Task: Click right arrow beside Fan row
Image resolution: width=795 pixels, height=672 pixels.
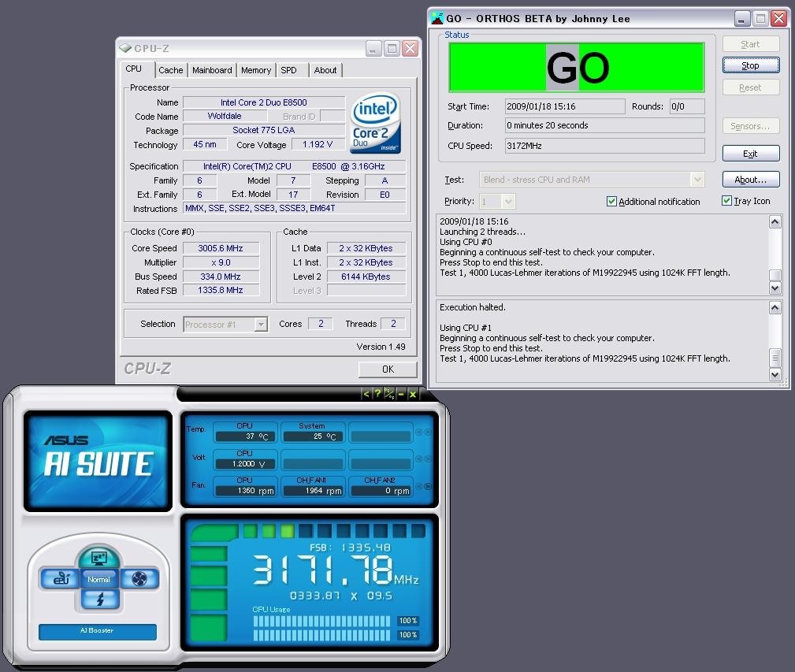Action: [x=428, y=486]
